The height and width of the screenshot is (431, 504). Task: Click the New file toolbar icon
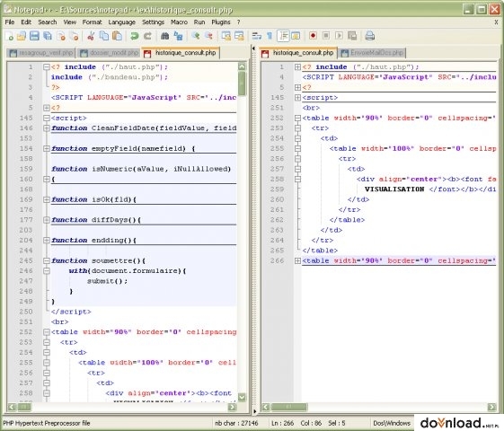(x=9, y=36)
